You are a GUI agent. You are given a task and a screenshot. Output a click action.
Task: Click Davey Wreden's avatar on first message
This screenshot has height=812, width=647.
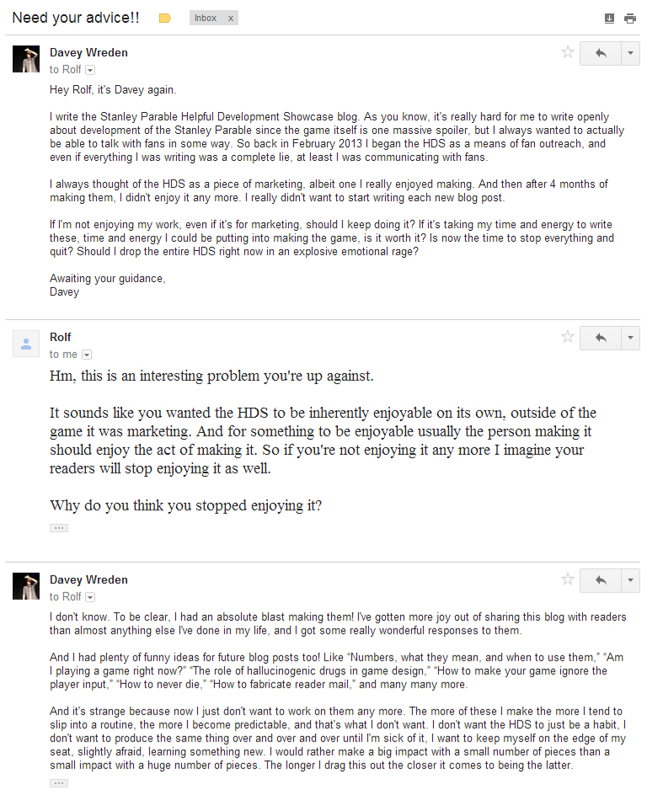[26, 59]
